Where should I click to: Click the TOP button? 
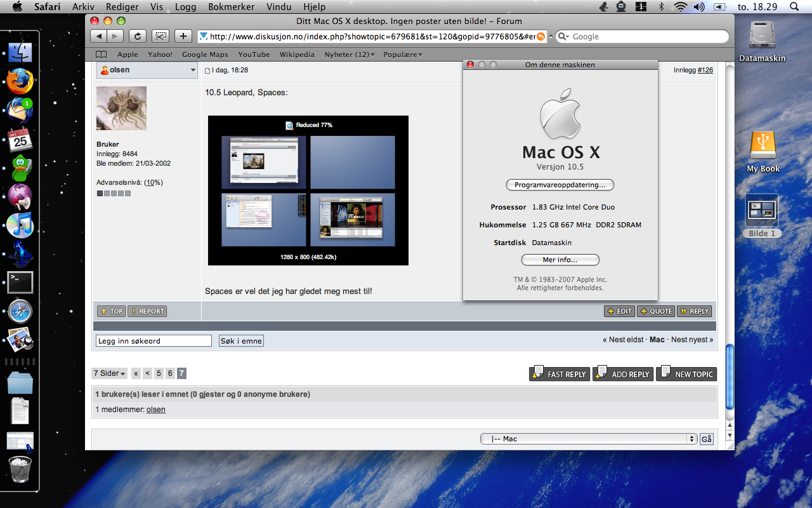112,311
